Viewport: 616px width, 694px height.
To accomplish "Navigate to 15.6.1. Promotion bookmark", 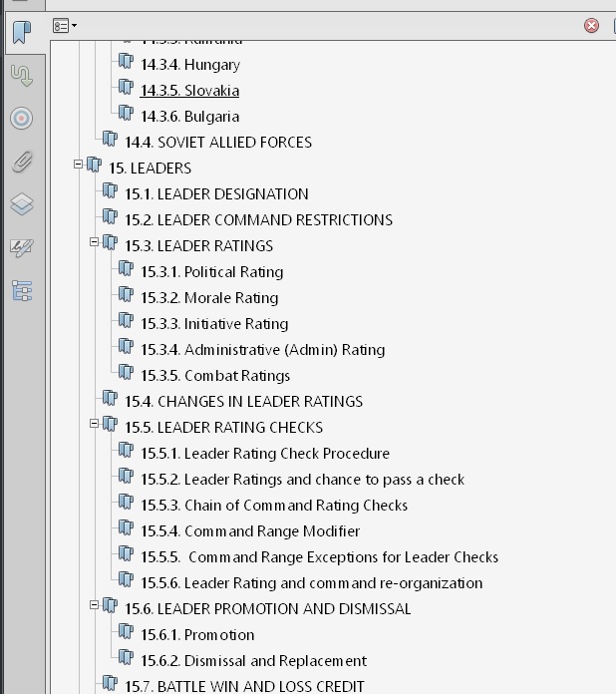I will [x=197, y=635].
